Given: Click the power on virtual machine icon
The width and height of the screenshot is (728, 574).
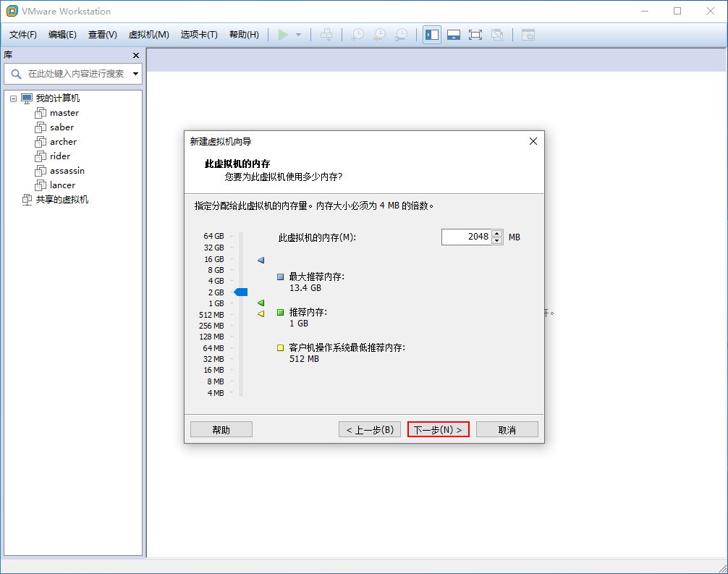Looking at the screenshot, I should point(283,34).
